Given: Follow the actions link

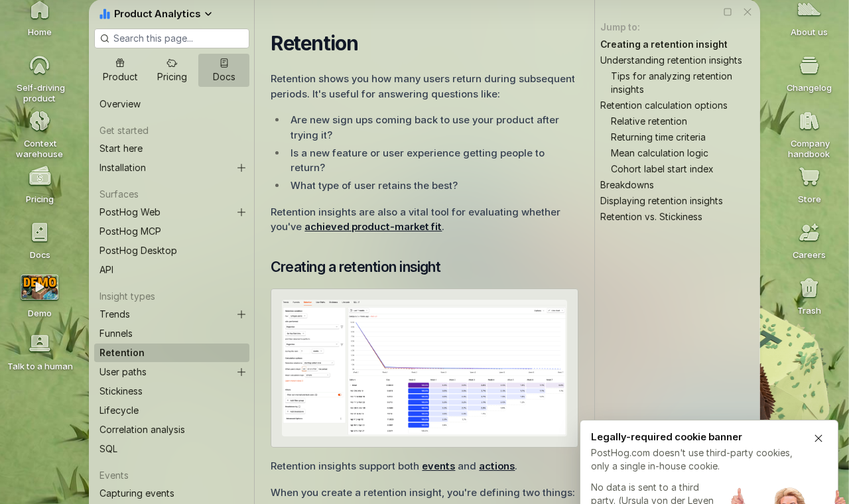Looking at the screenshot, I should pos(497,466).
